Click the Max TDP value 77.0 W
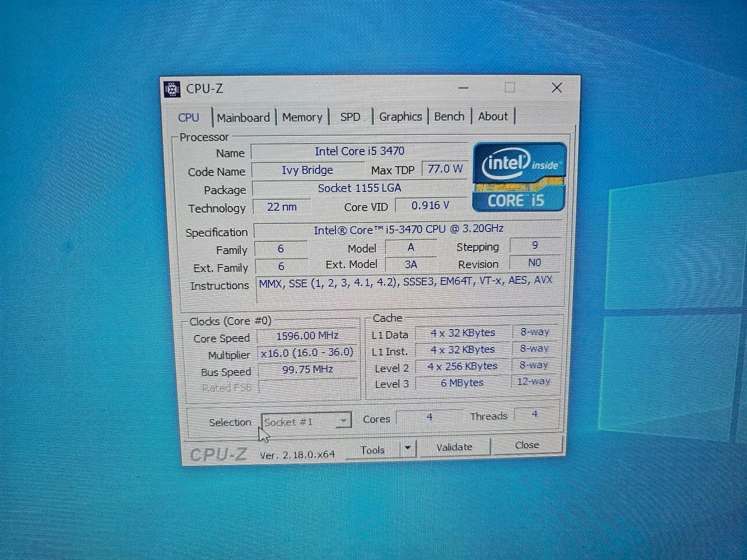This screenshot has height=560, width=747. coord(445,169)
